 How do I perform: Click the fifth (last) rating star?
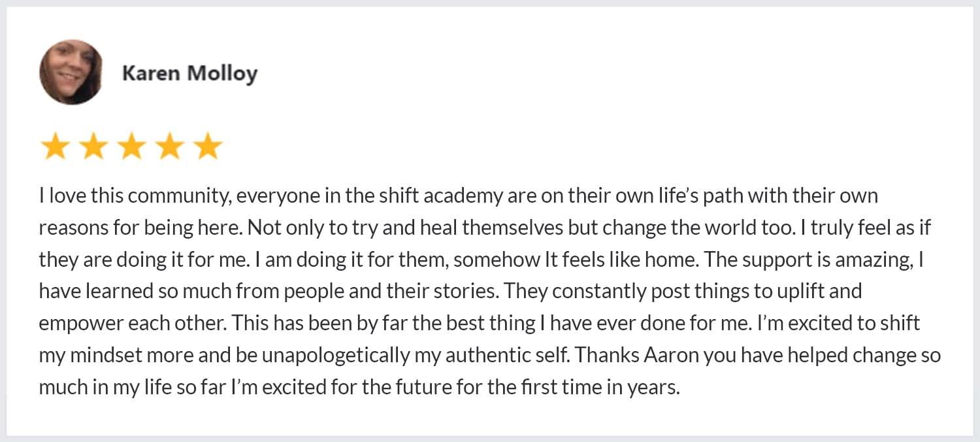tap(208, 146)
